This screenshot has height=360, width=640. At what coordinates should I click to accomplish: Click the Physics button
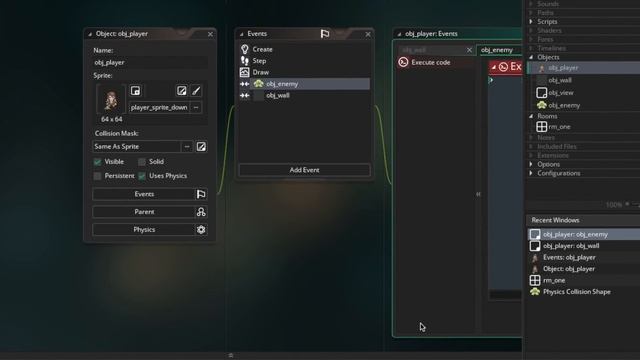144,229
